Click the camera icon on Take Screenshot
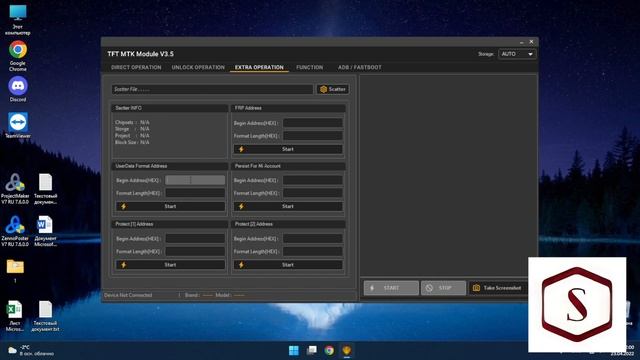Viewport: 640px width, 360px height. click(x=476, y=288)
